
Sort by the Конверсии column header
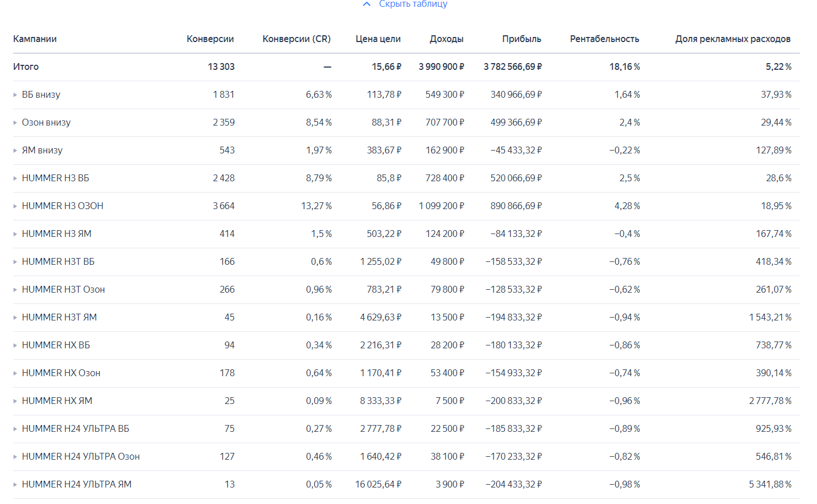pos(210,39)
